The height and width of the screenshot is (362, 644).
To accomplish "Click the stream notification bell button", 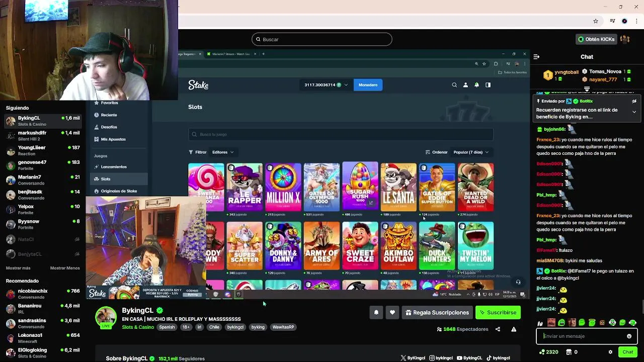I will 376,313.
